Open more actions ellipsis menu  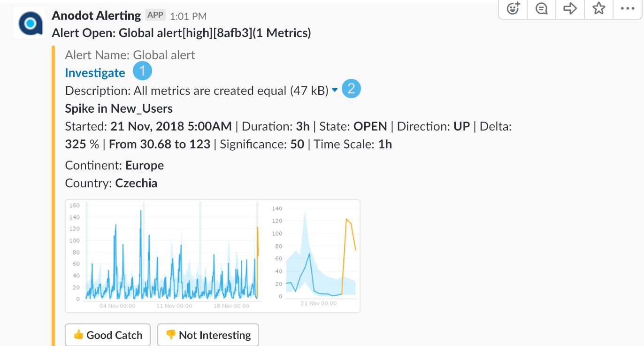pyautogui.click(x=628, y=8)
